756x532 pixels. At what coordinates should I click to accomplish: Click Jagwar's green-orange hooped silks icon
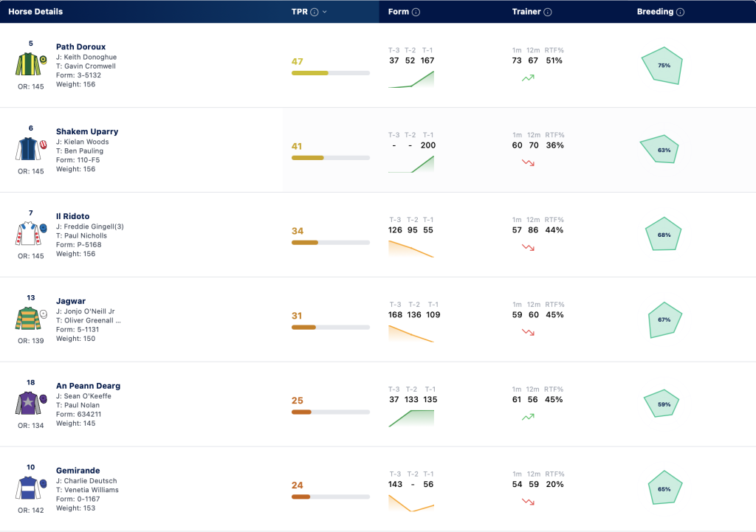coord(31,319)
